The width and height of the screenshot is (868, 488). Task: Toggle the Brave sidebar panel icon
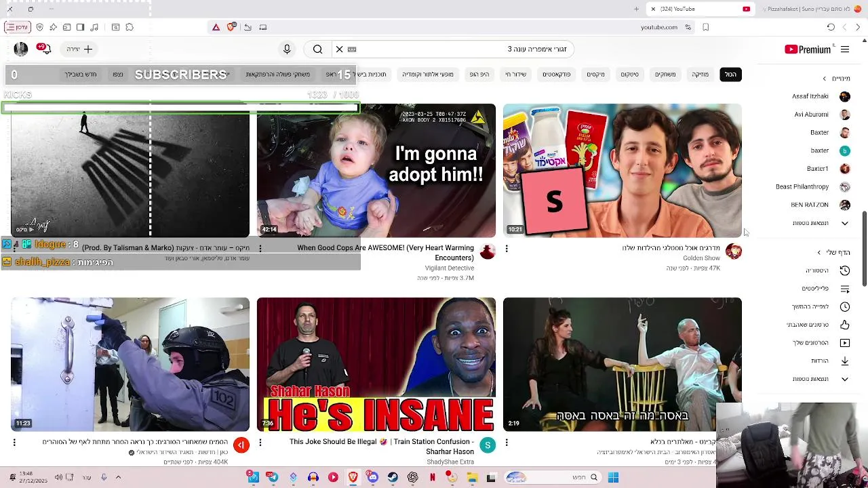click(80, 27)
